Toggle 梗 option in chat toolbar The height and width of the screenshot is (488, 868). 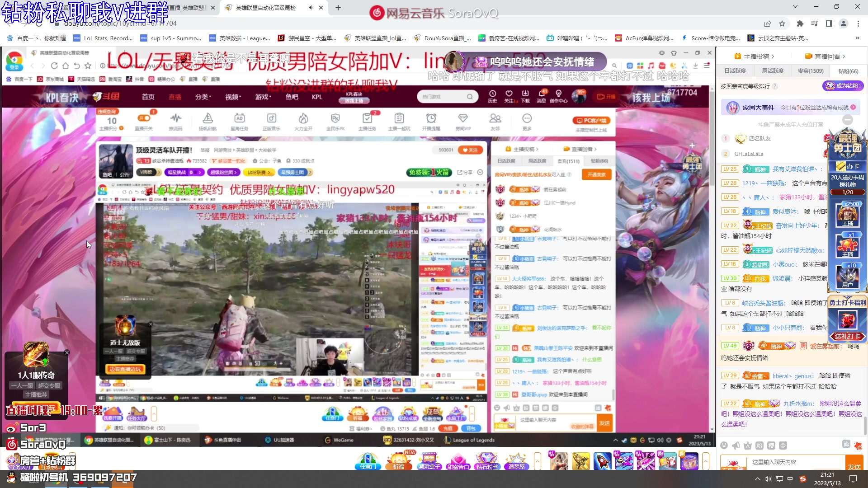point(771,446)
